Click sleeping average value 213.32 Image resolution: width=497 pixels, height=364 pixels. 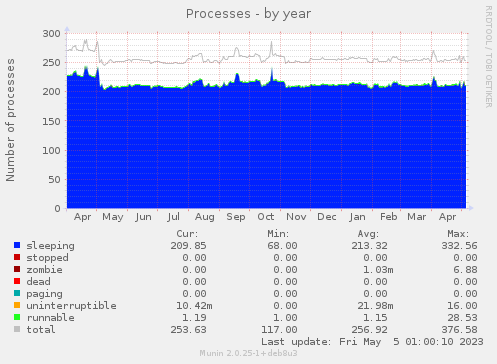click(369, 246)
